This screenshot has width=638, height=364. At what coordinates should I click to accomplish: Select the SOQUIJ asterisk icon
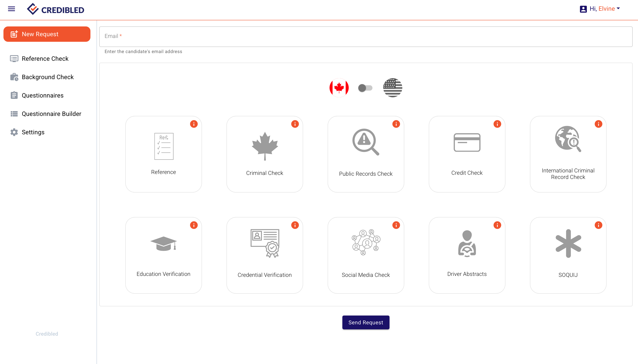pos(568,243)
